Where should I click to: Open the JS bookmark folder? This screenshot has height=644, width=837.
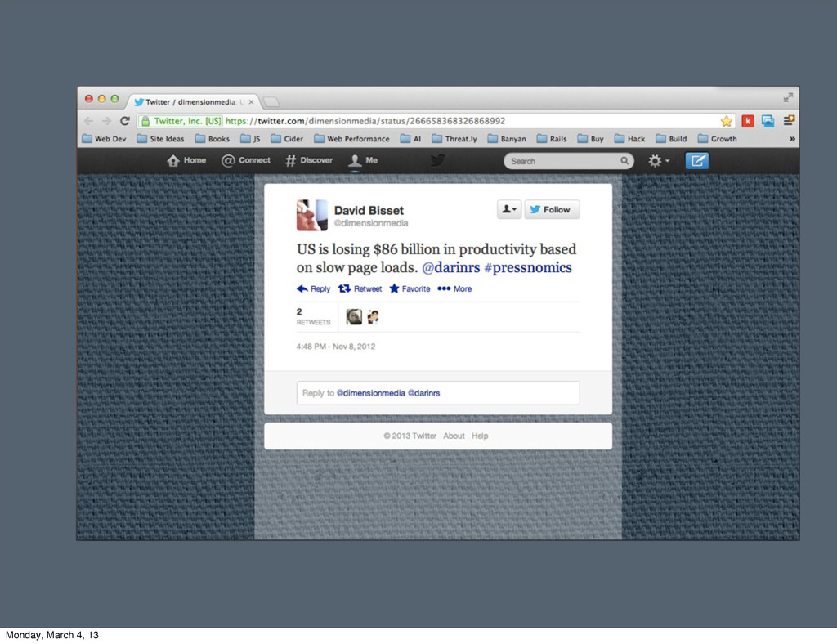coord(250,139)
